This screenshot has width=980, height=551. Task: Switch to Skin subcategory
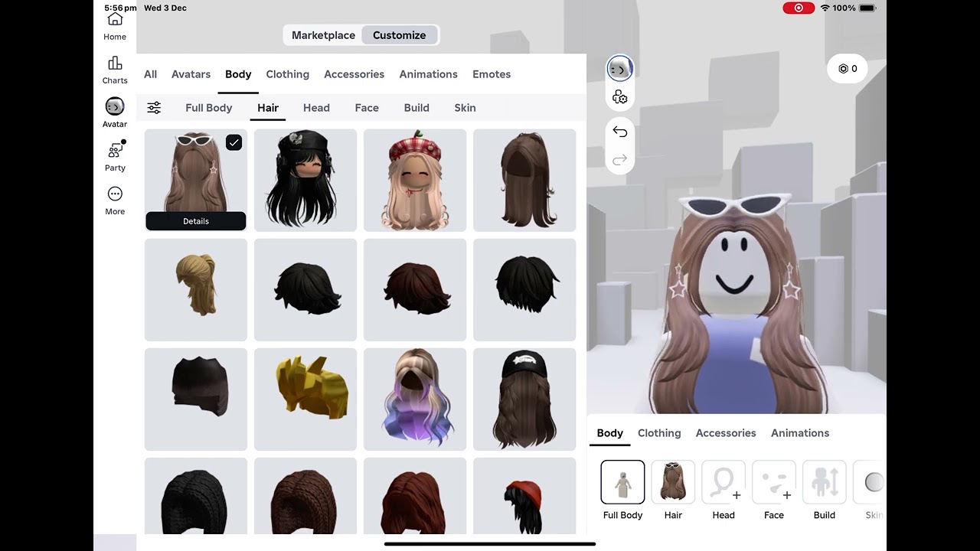[x=465, y=108]
